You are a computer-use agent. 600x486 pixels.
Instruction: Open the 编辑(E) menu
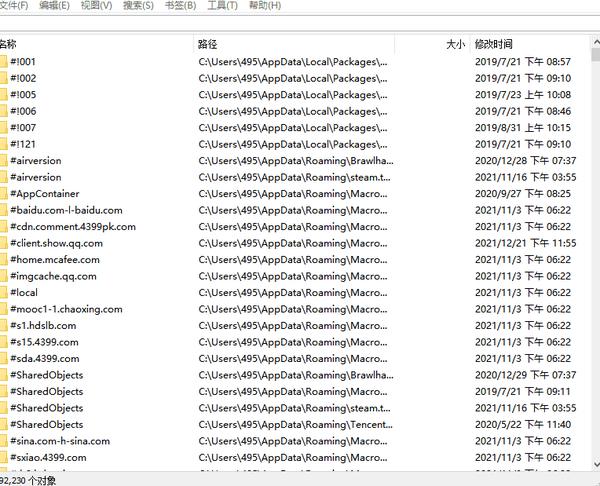pos(54,5)
